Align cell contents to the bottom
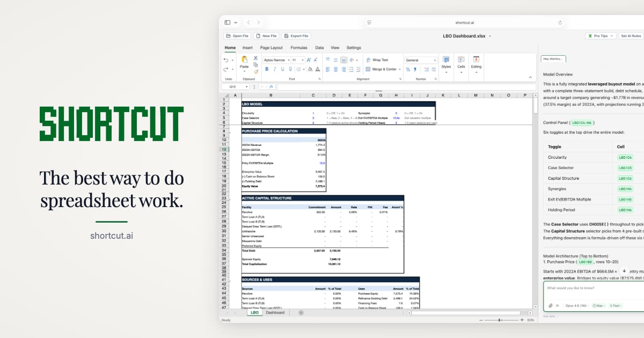 pyautogui.click(x=343, y=60)
